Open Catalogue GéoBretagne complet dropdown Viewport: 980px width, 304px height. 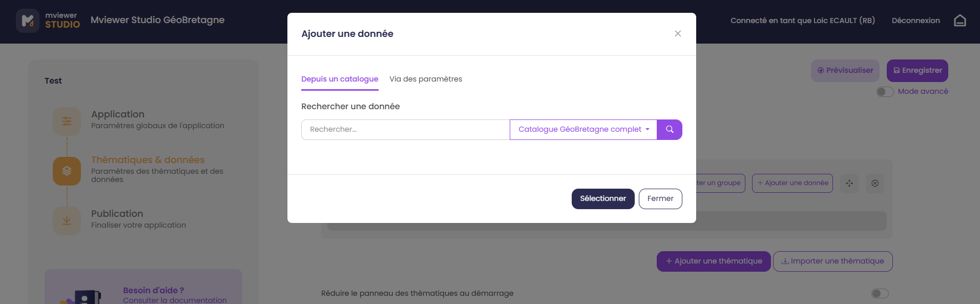point(583,130)
